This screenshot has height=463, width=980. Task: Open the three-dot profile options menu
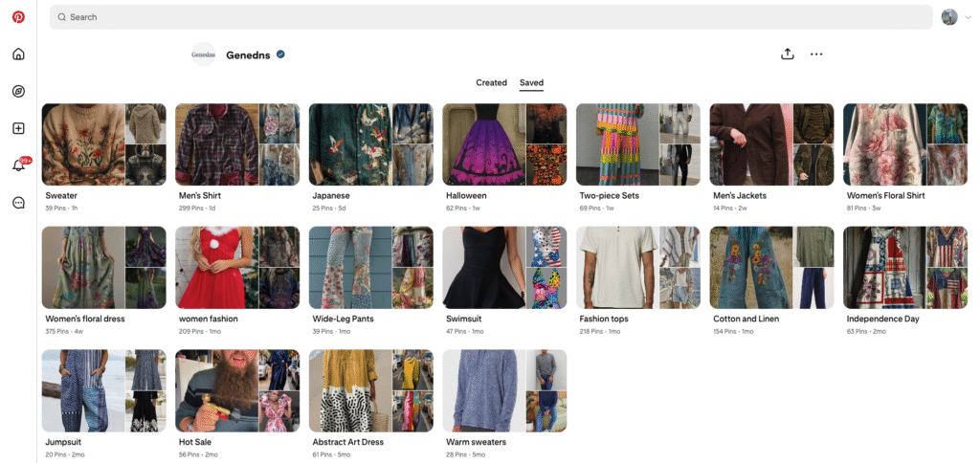click(816, 55)
